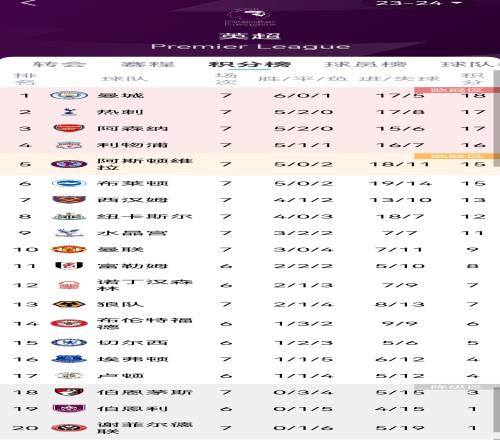This screenshot has height=440, width=500.
Task: Select the 球员榜 tab
Action: tap(366, 64)
